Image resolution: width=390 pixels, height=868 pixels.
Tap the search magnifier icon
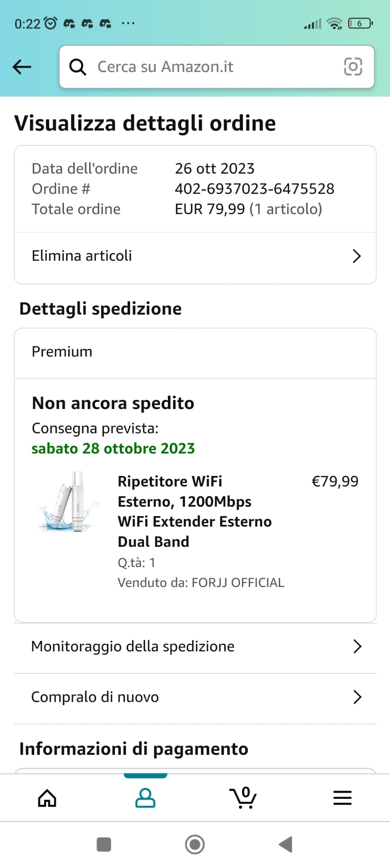coord(78,67)
